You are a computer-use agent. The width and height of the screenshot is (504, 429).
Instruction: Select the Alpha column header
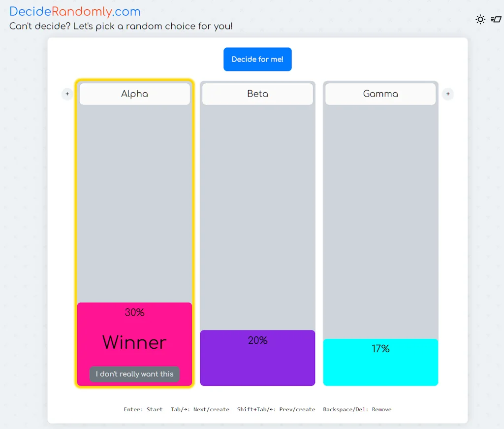134,94
